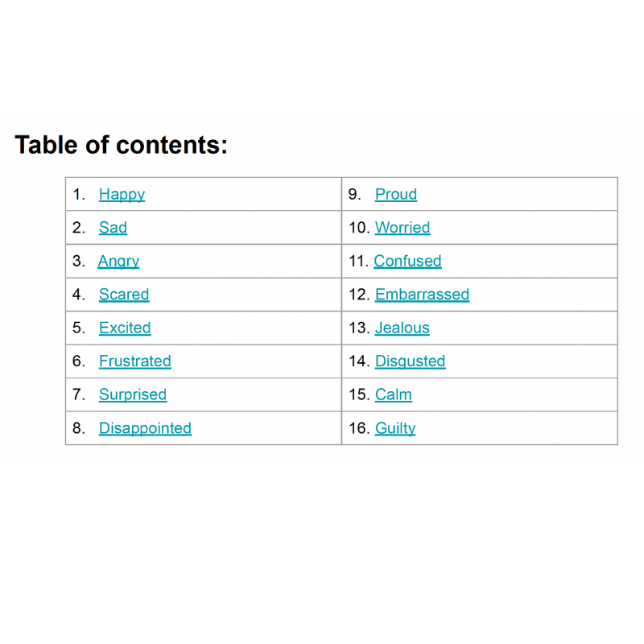The height and width of the screenshot is (644, 644).
Task: Click the Angry link
Action: point(118,261)
